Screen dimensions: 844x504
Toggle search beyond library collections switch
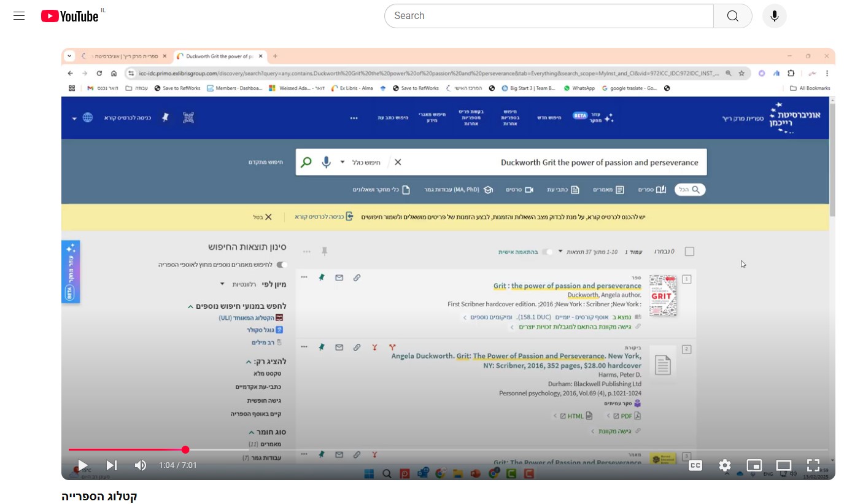click(281, 265)
